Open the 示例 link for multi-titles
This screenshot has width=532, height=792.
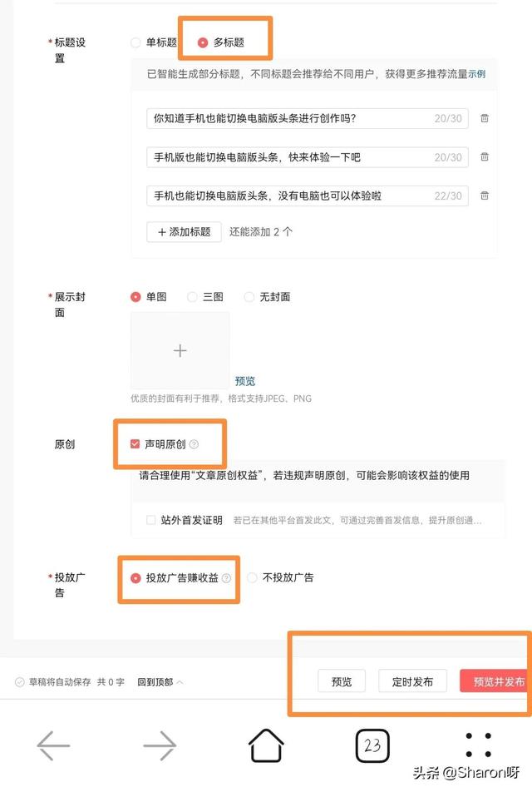476,74
